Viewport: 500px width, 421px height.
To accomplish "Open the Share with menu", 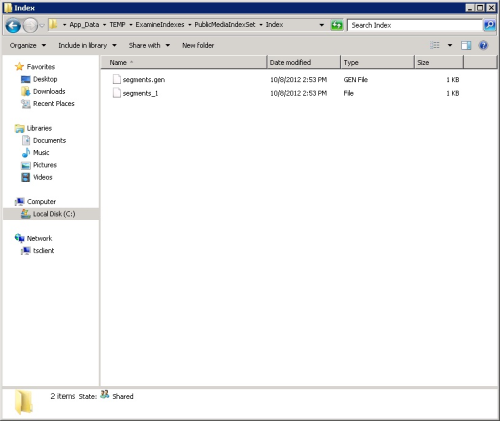I will click(x=149, y=45).
